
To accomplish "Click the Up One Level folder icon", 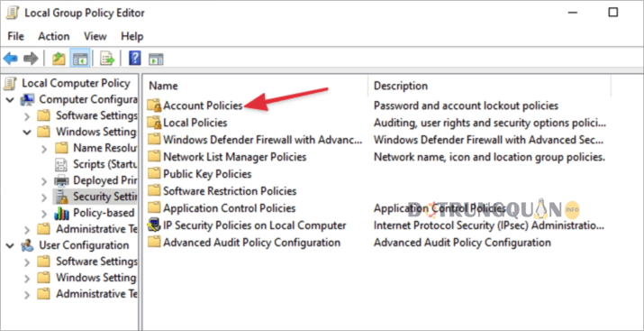I will pyautogui.click(x=59, y=59).
